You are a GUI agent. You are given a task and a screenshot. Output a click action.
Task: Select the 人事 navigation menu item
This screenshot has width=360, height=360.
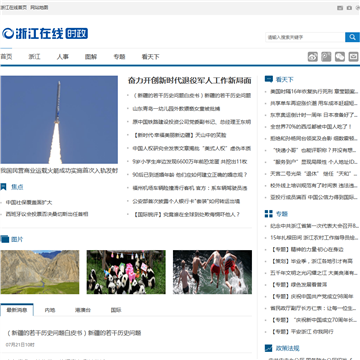pos(63,57)
